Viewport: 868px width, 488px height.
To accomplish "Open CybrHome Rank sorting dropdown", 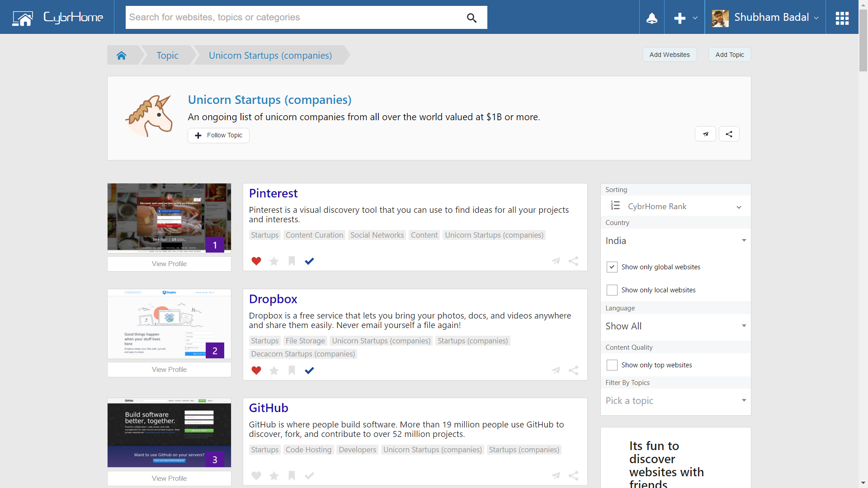I will coord(675,206).
